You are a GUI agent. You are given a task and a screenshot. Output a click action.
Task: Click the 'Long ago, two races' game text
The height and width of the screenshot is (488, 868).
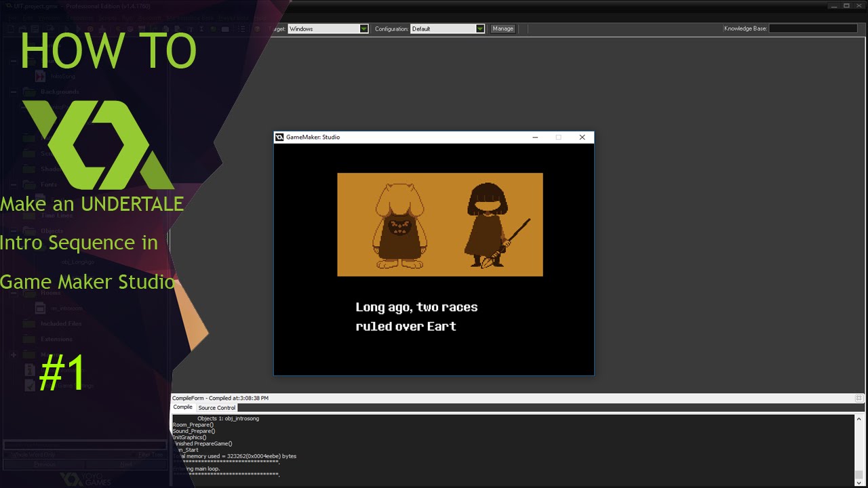[x=416, y=307]
